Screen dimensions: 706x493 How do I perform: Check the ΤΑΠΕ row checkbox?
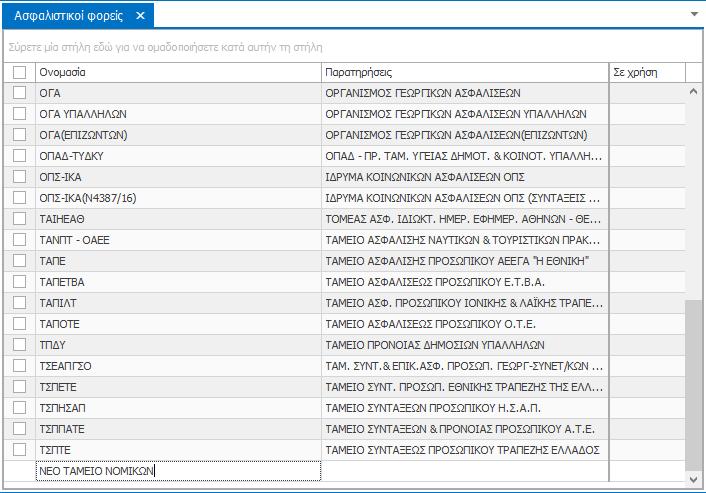pos(19,261)
